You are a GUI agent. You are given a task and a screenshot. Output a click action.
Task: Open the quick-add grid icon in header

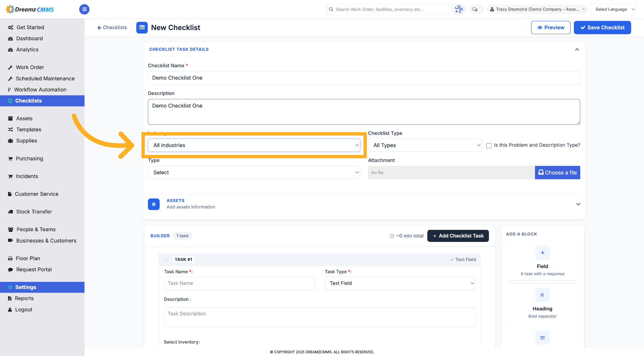coord(459,9)
